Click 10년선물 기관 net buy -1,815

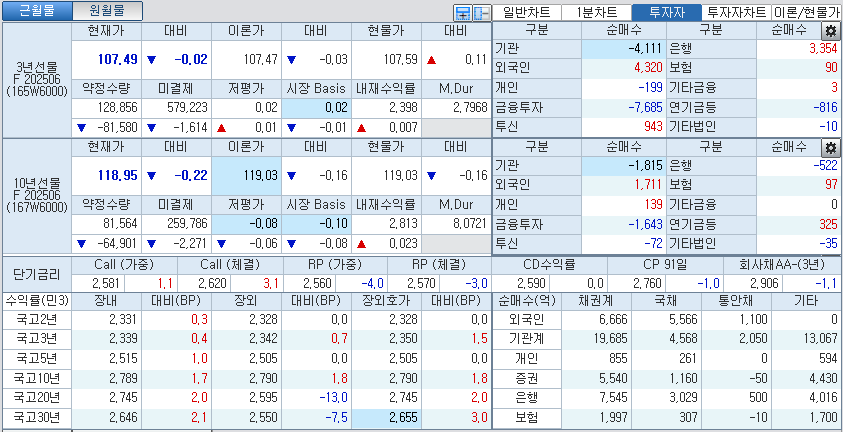645,166
